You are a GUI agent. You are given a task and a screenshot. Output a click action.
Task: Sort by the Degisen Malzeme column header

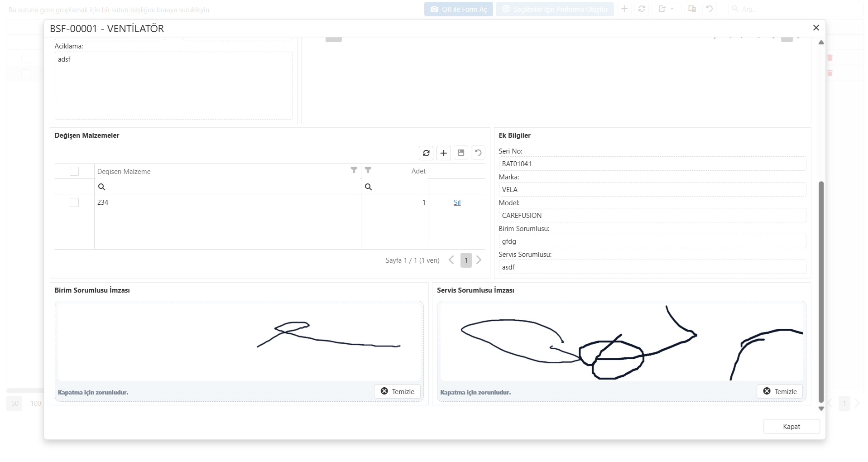[124, 171]
